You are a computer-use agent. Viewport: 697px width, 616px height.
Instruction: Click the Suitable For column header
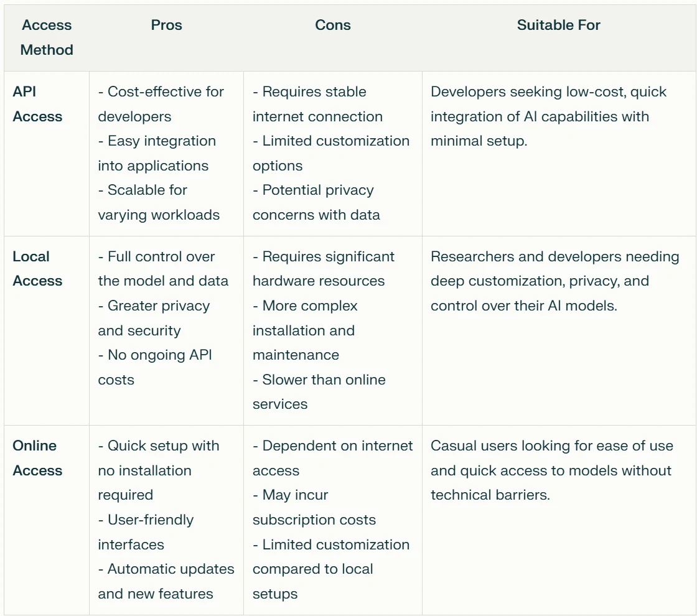point(558,25)
